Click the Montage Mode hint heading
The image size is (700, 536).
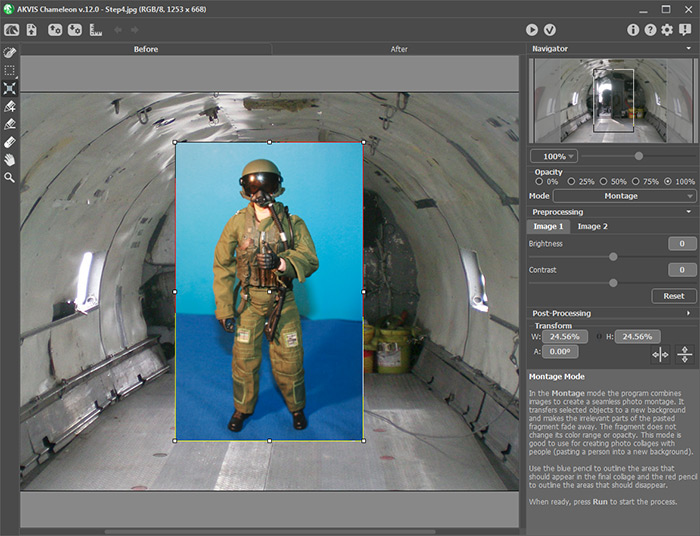pos(557,377)
